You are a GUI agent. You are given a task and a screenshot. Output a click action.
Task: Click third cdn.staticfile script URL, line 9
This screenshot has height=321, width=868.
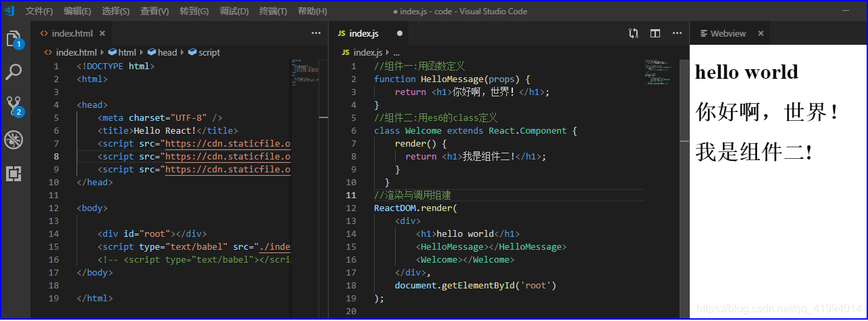pos(228,170)
